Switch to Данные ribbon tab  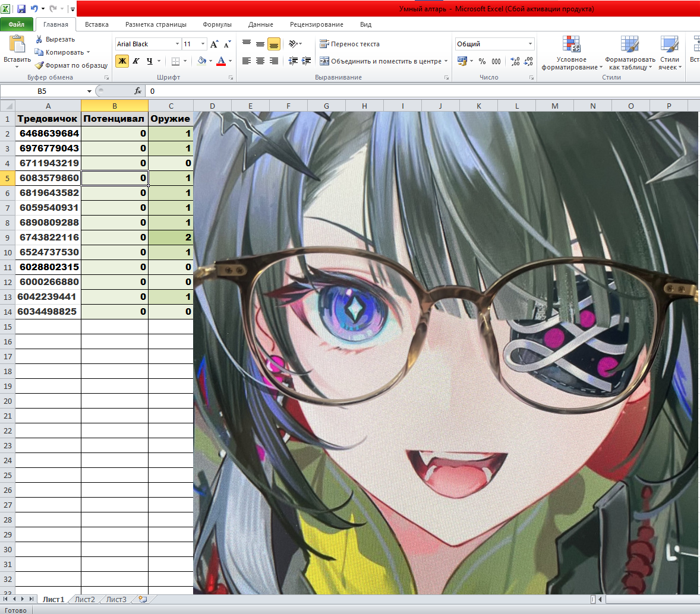click(261, 24)
